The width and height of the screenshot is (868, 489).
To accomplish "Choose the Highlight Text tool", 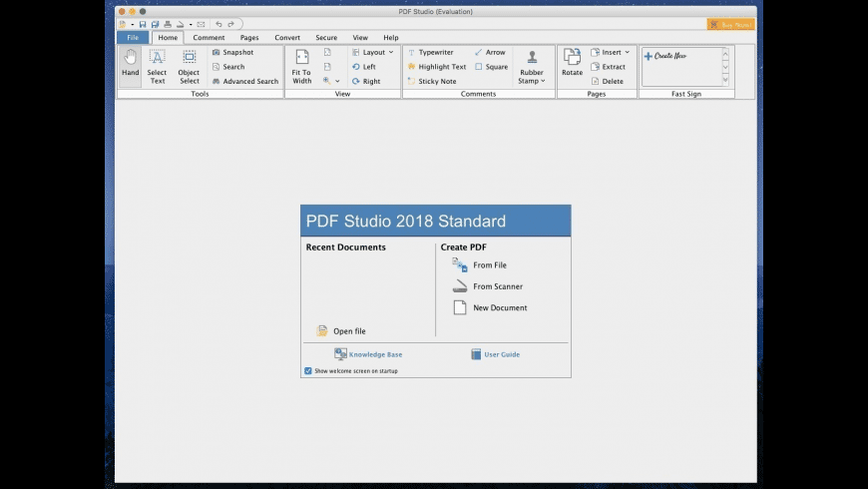I will 437,67.
